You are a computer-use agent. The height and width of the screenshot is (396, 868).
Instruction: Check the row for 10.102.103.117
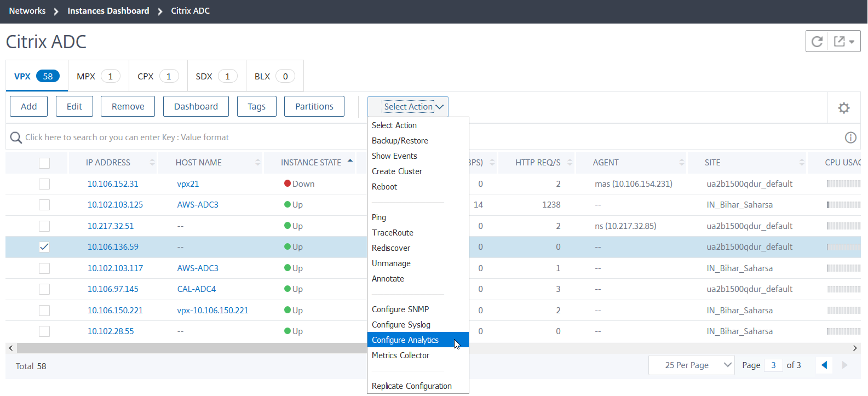(x=44, y=268)
